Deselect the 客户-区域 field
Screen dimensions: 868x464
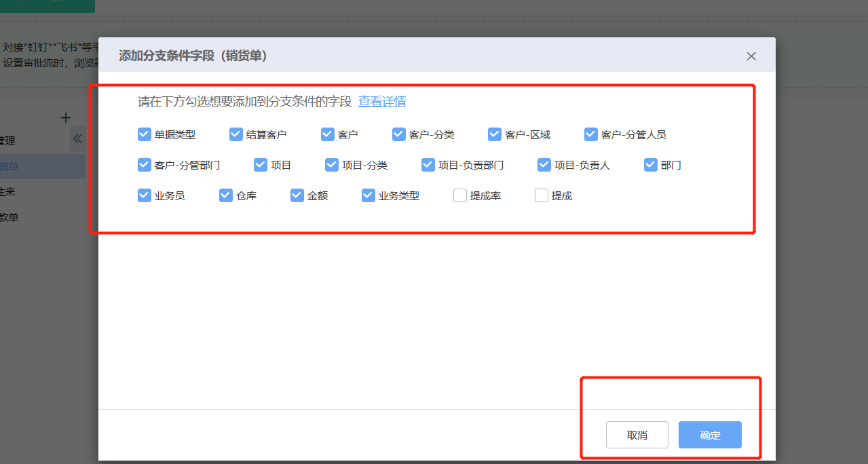point(494,134)
